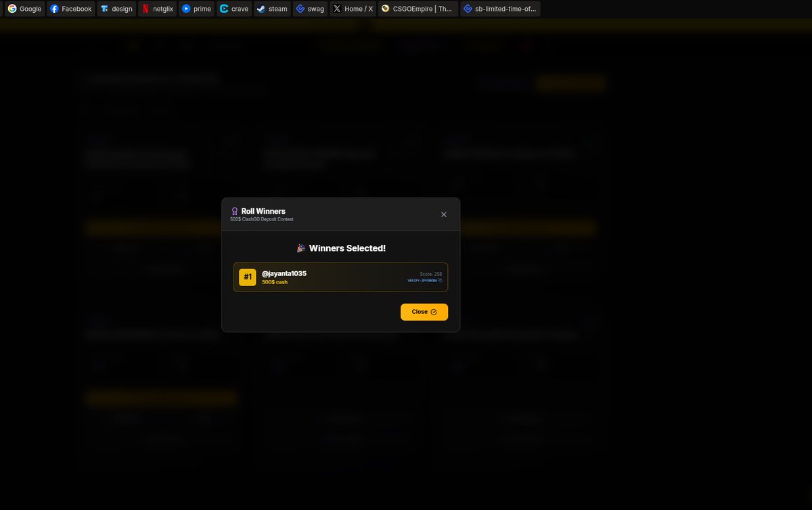
Task: Click the yellow Close button
Action: [424, 312]
